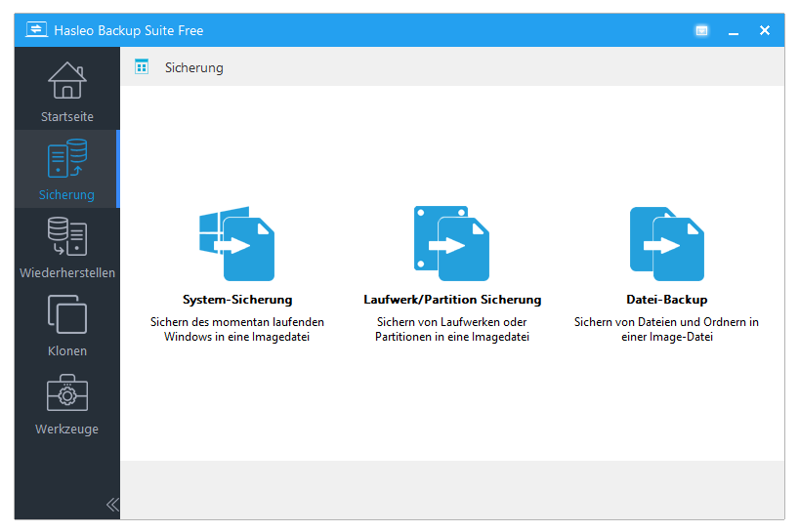This screenshot has height=532, width=799.
Task: Click the Laufwerk/Partition Sicherung title
Action: (452, 300)
